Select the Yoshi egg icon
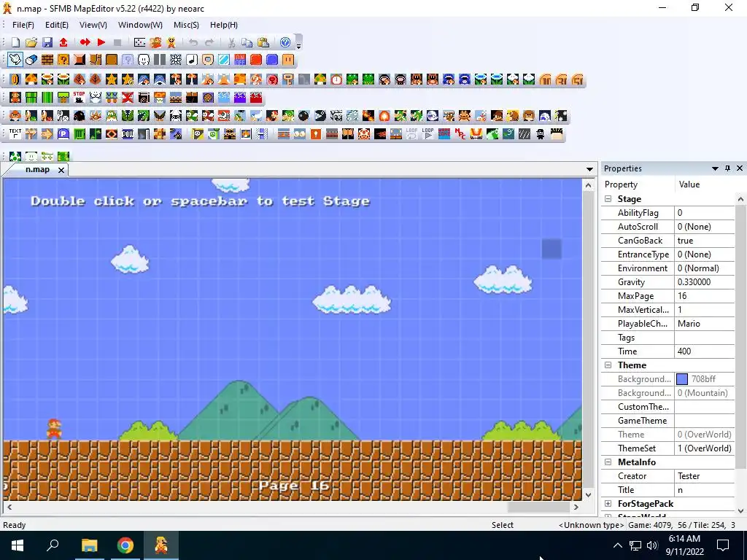This screenshot has height=560, width=747. click(x=15, y=156)
